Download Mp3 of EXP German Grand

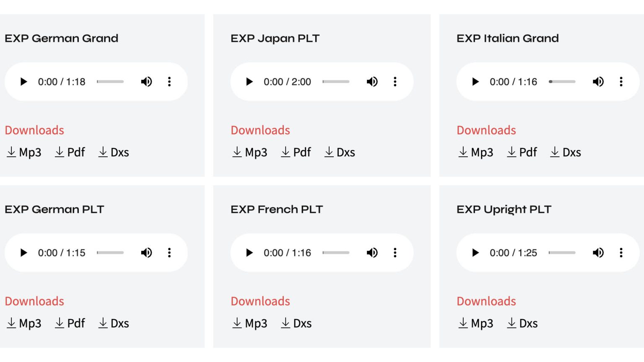pos(24,153)
